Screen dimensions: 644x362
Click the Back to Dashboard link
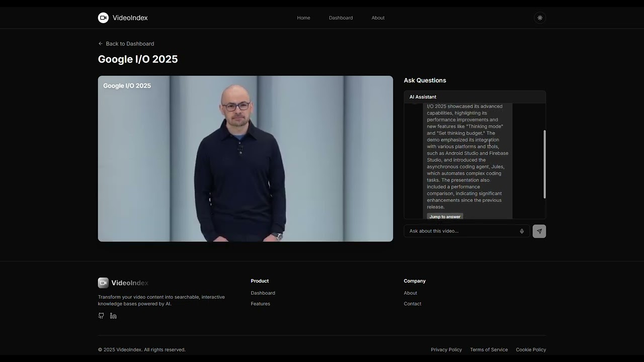pos(126,44)
